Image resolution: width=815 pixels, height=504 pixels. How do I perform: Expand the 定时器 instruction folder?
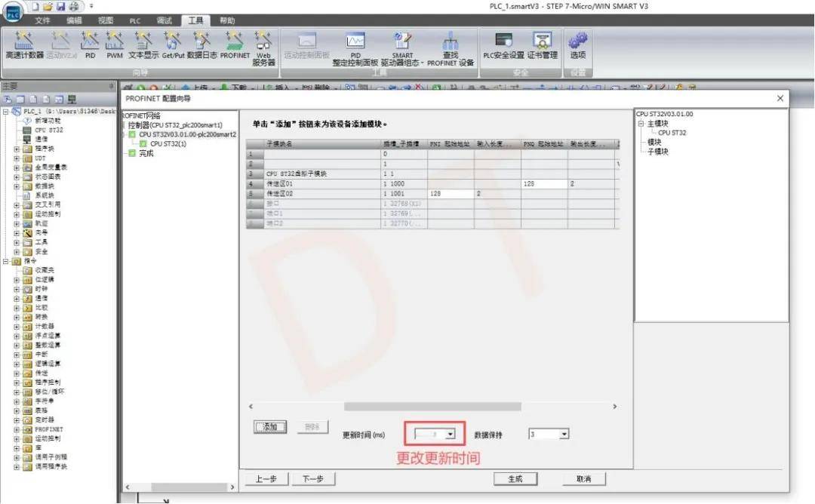click(17, 420)
